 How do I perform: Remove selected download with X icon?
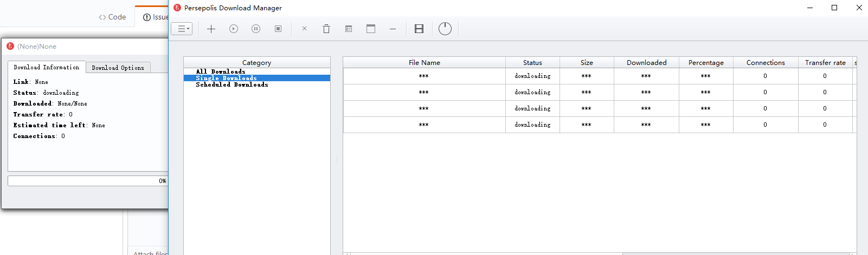coord(304,29)
